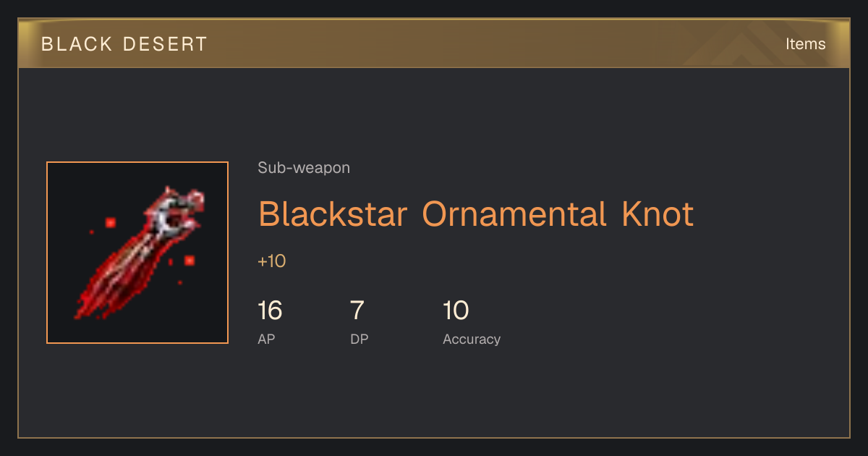Open the Items section link
Viewport: 868px width, 456px height.
coord(805,44)
